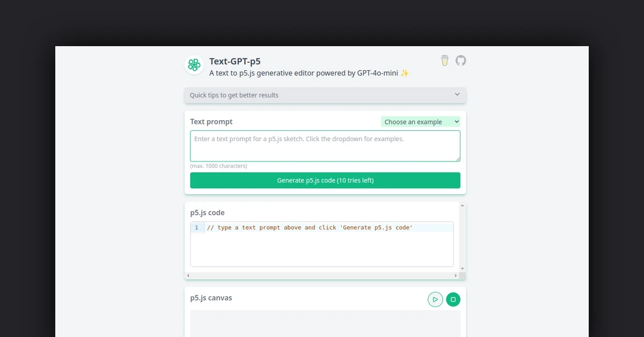Click the left scroll arrow below the code editor
Image resolution: width=644 pixels, height=337 pixels.
coord(187,275)
